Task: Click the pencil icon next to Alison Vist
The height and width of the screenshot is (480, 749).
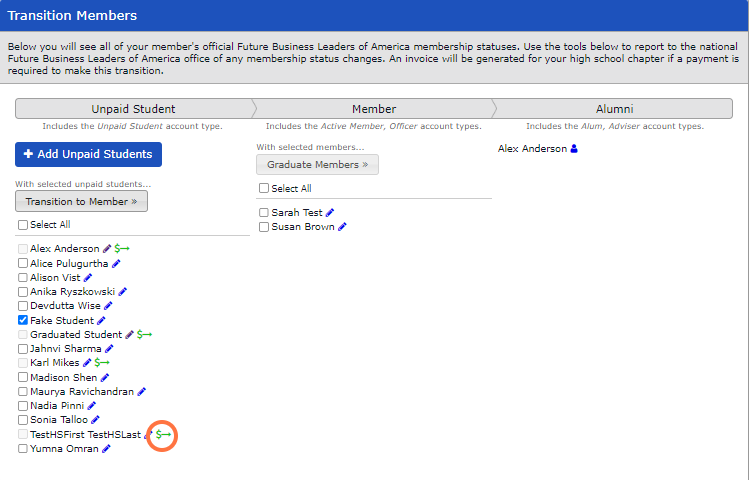Action: [x=88, y=277]
